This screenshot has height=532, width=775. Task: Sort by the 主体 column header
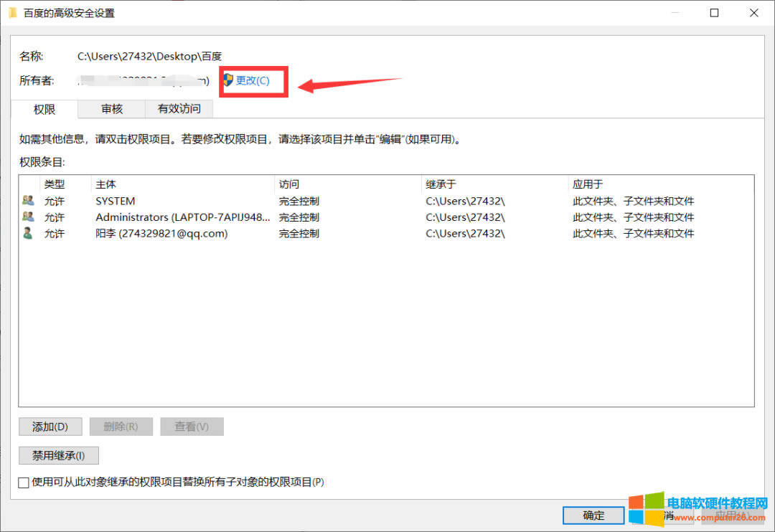pyautogui.click(x=105, y=184)
